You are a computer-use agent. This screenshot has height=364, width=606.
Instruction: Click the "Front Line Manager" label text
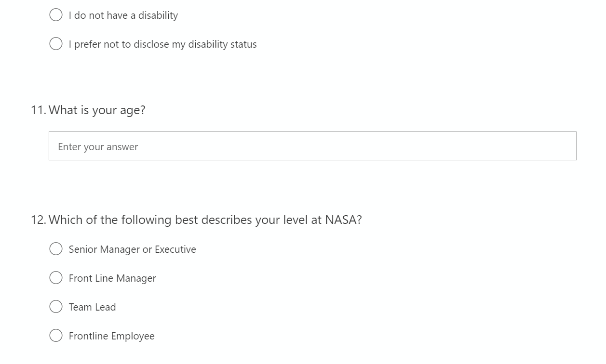112,278
